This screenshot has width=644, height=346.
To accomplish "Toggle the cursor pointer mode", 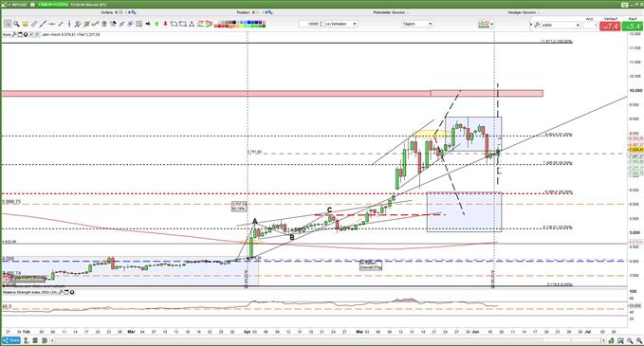I will (8, 24).
